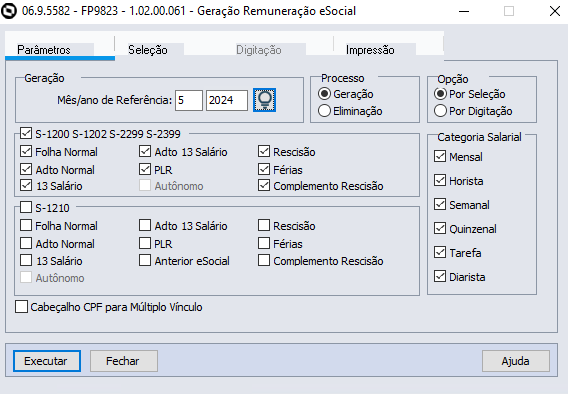Click the Categoria Salarial group title
Image resolution: width=568 pixels, height=394 pixels.
point(479,137)
